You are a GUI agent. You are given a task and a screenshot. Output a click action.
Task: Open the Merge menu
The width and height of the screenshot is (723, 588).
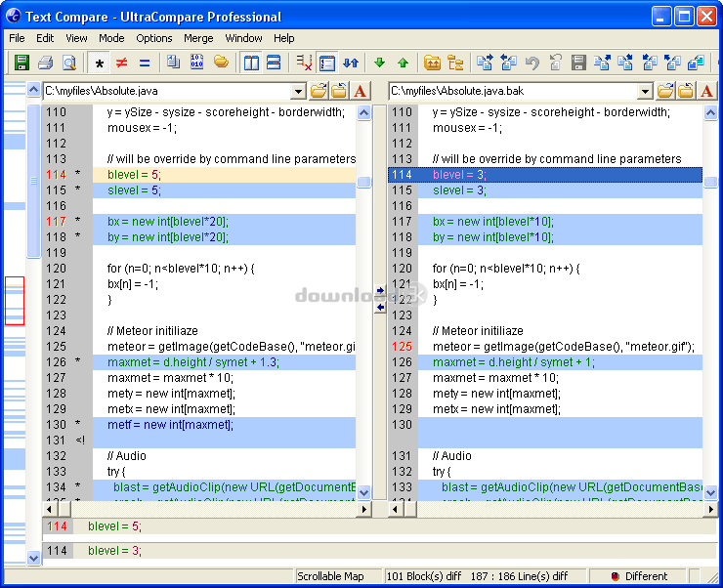[198, 38]
